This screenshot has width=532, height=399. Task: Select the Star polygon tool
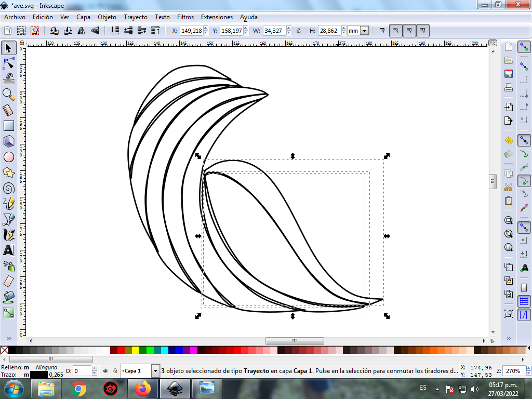8,172
